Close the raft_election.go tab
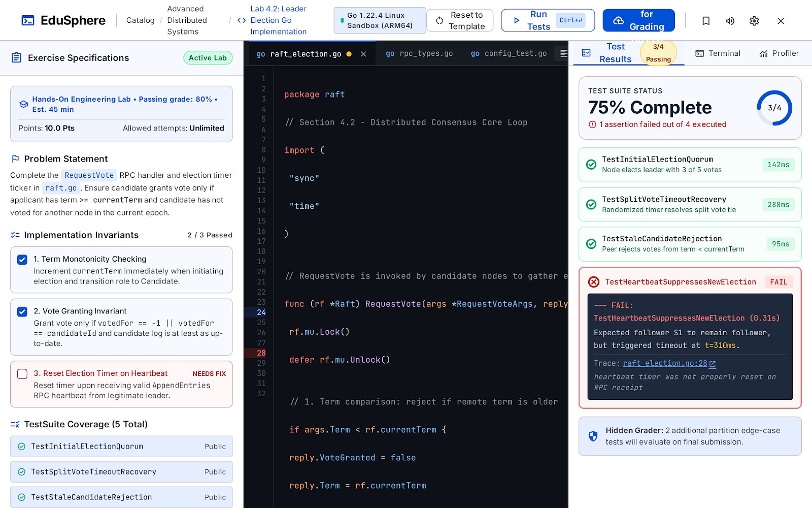The height and width of the screenshot is (508, 812). click(363, 54)
